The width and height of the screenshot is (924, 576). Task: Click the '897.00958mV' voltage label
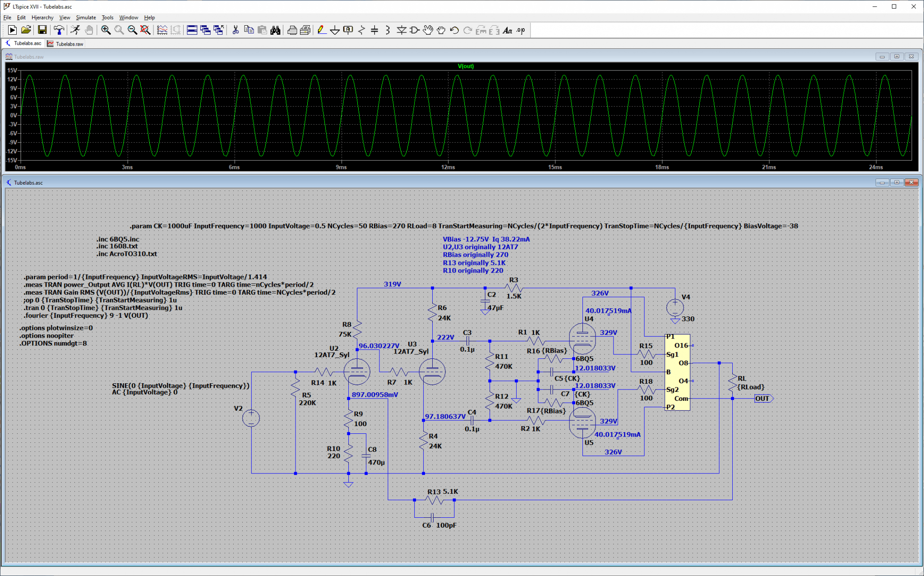pos(375,395)
